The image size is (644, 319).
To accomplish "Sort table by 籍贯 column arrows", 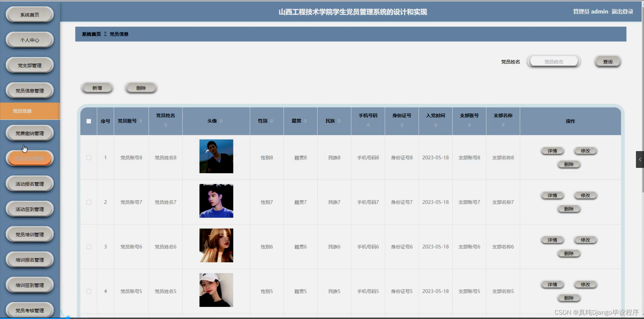I will point(305,121).
